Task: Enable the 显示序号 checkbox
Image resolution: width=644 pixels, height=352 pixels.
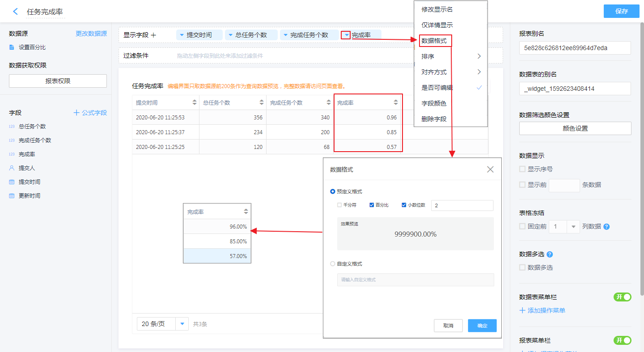Action: pyautogui.click(x=522, y=169)
